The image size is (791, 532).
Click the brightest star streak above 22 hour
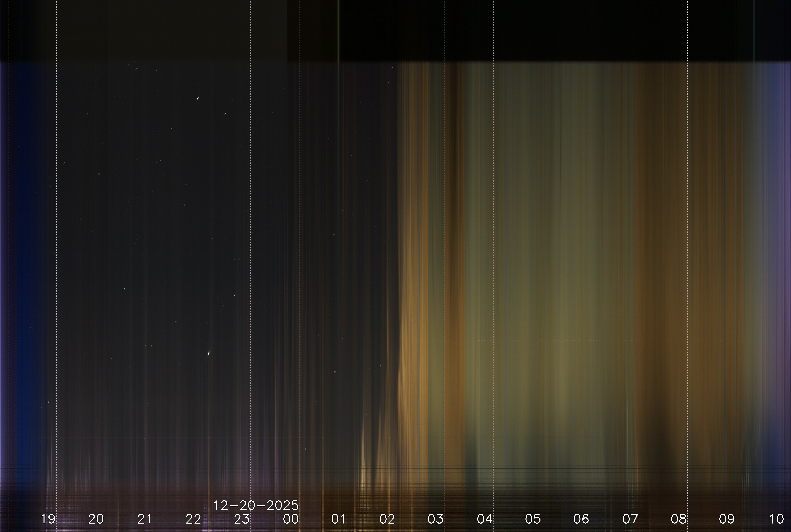coord(209,353)
